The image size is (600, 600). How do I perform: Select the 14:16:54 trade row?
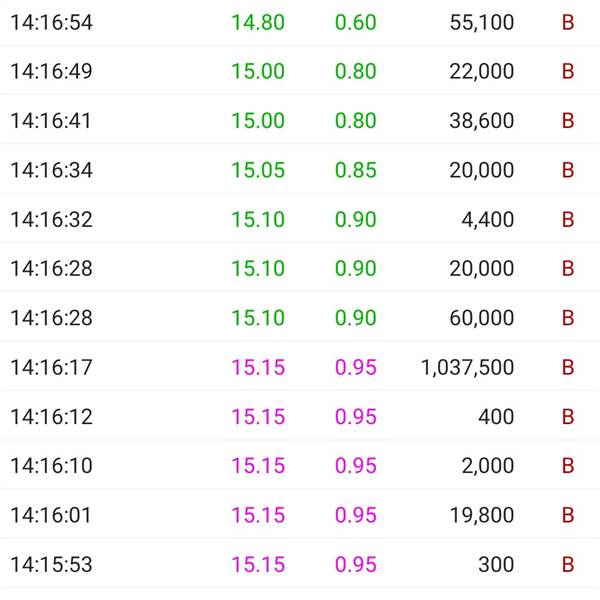300,22
